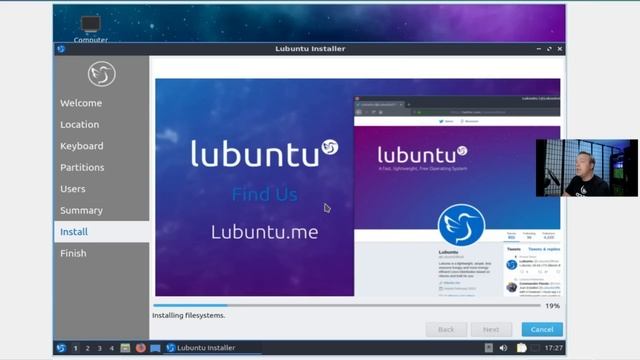Select the Summary step in the sidebar
The height and width of the screenshot is (360, 640).
(101, 211)
